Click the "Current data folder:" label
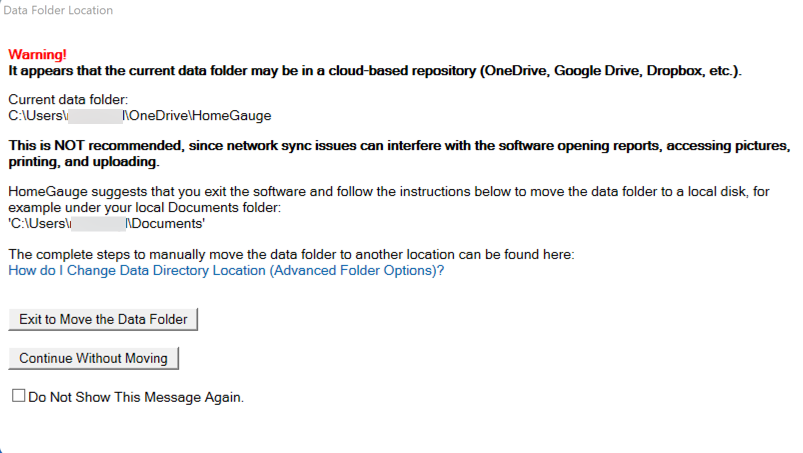Screen dimensions: 803x453 pyautogui.click(x=67, y=99)
